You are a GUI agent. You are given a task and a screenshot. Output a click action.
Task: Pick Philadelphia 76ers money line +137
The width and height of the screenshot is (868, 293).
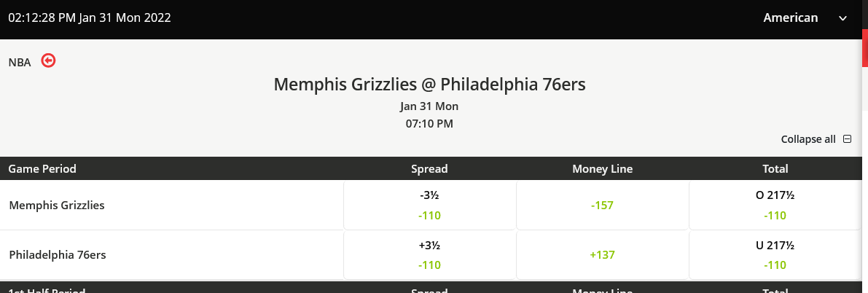point(602,255)
